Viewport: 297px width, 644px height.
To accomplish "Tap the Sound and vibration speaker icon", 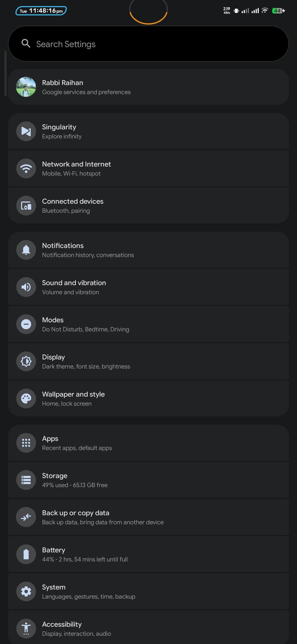I will point(26,287).
